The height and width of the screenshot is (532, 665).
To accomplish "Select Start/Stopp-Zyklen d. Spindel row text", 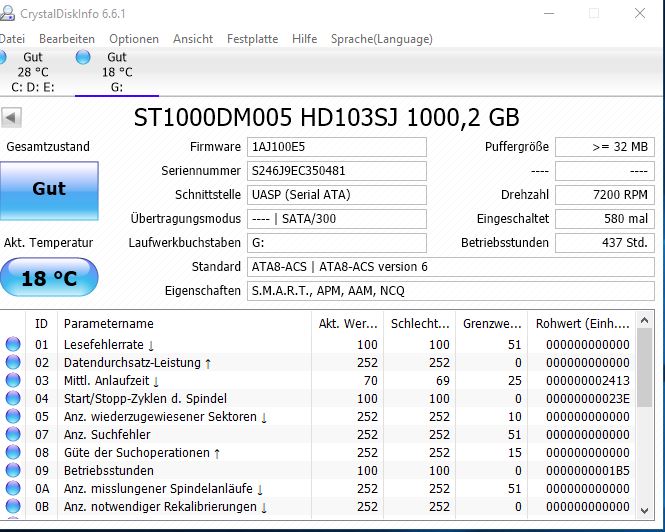I will pos(145,399).
